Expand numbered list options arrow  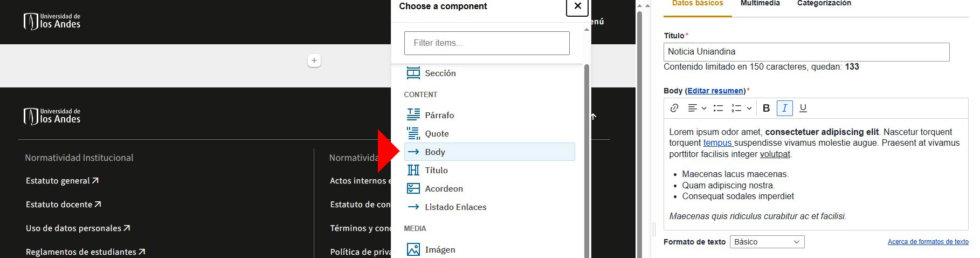(749, 108)
